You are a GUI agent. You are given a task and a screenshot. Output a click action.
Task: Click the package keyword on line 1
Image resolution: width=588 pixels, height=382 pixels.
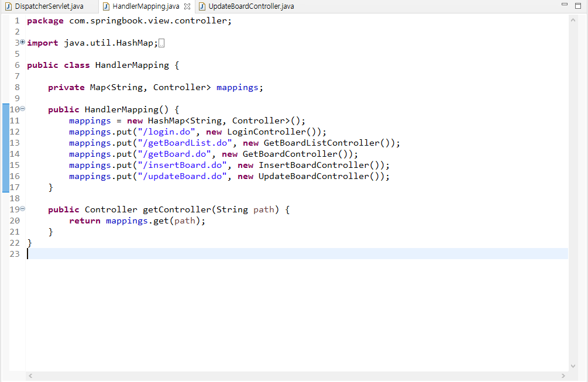point(46,21)
